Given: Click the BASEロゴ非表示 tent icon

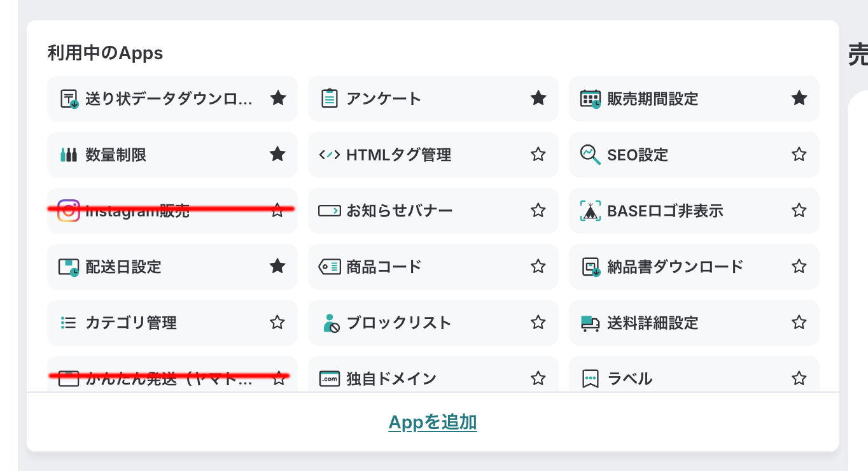Looking at the screenshot, I should click(591, 211).
